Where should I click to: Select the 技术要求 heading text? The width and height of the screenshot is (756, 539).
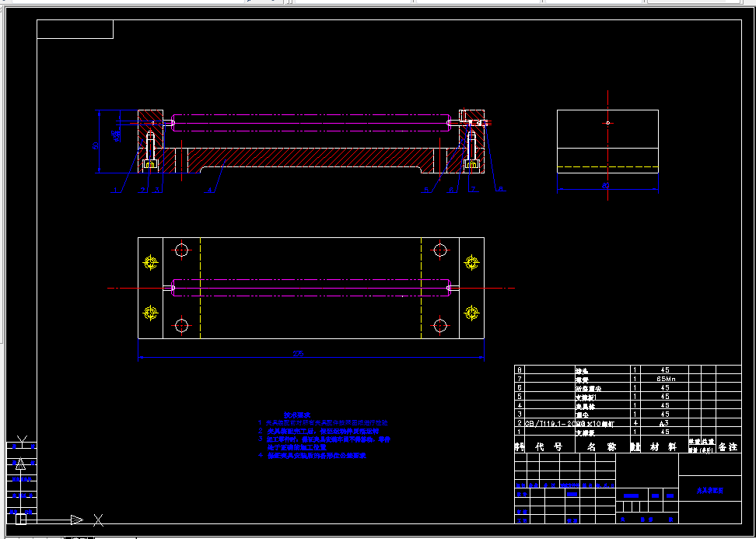click(297, 415)
